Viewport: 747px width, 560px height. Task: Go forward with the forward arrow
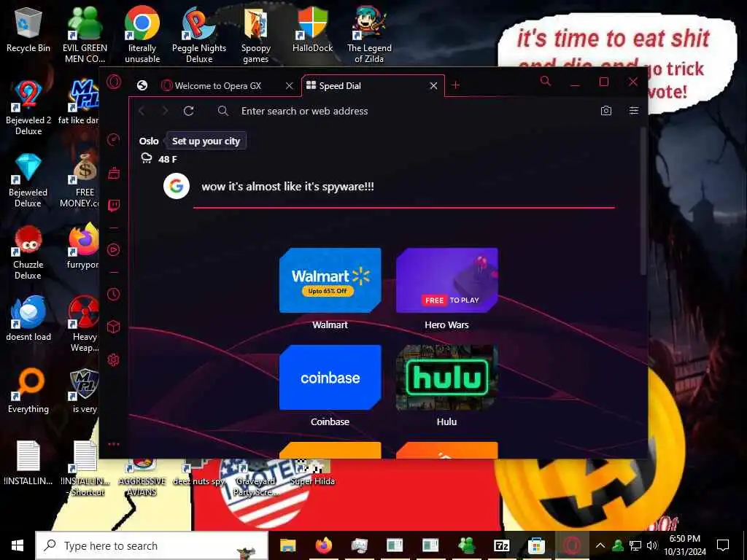click(x=165, y=111)
